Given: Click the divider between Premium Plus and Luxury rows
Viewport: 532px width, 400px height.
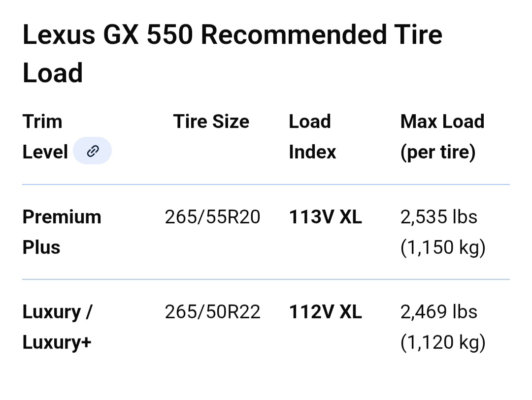Looking at the screenshot, I should click(x=266, y=279).
